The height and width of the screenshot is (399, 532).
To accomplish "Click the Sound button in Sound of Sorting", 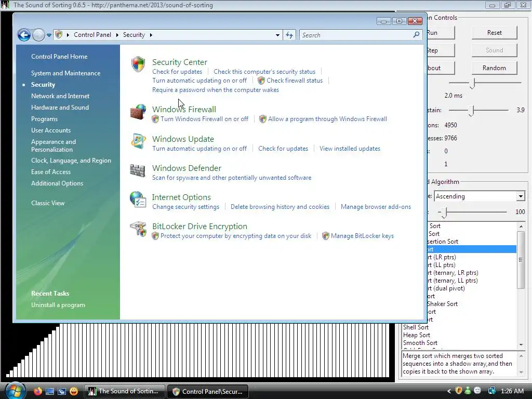I will pyautogui.click(x=495, y=50).
